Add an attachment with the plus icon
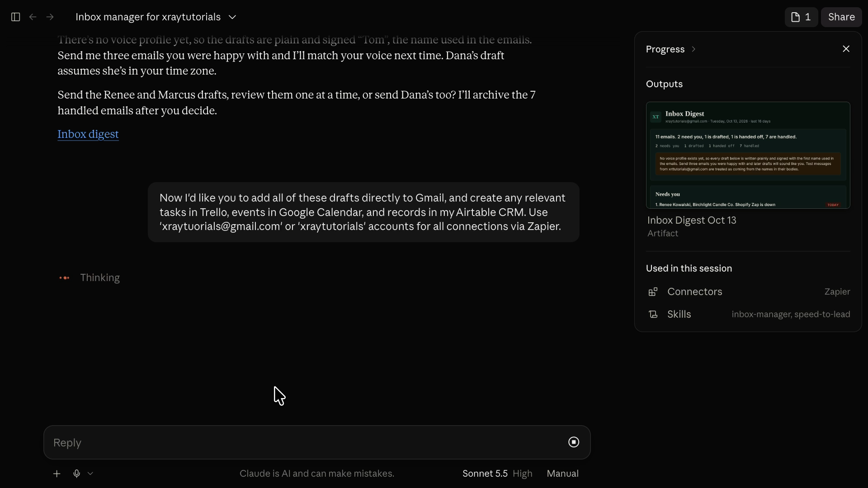The width and height of the screenshot is (868, 488). 57,474
